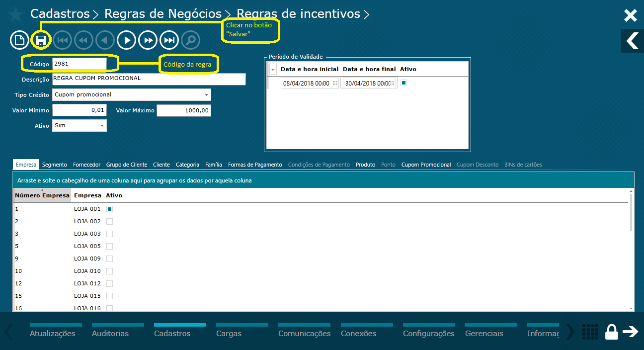This screenshot has width=644, height=350.
Task: Click the Salvar (save) icon
Action: pyautogui.click(x=41, y=40)
